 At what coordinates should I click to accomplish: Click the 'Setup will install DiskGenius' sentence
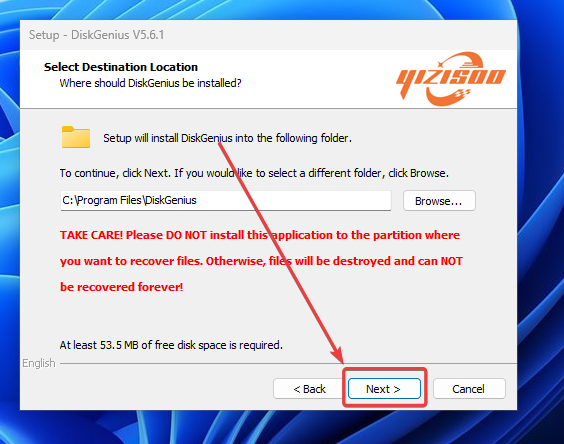227,138
